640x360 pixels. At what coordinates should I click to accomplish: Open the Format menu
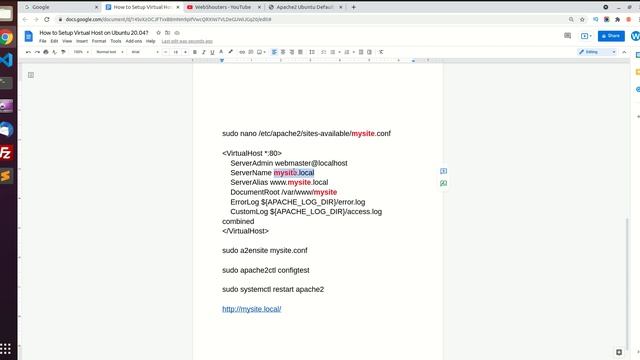pos(99,41)
